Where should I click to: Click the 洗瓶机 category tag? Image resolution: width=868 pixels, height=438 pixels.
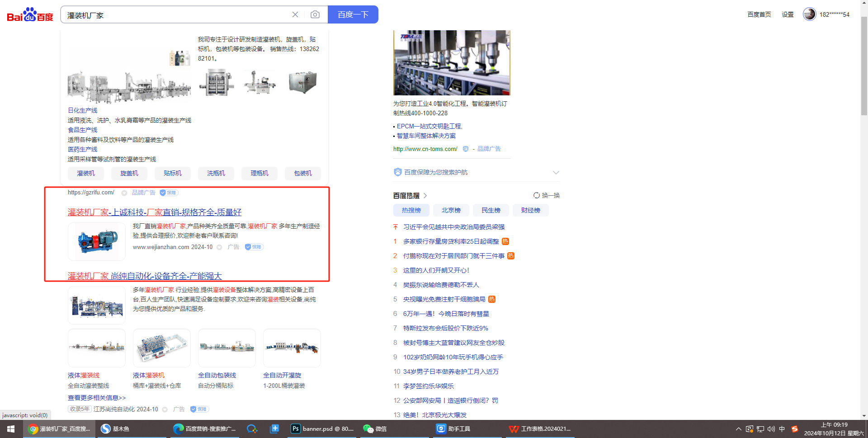click(x=216, y=173)
